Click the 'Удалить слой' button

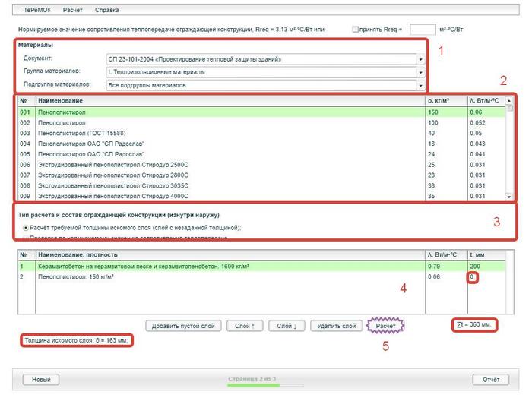point(337,326)
